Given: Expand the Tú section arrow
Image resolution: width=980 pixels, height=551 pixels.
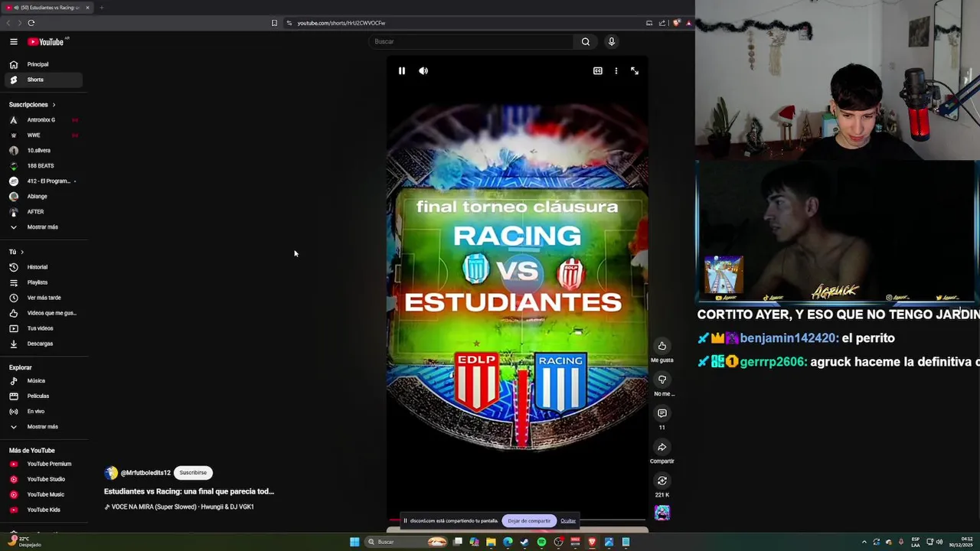Looking at the screenshot, I should pyautogui.click(x=22, y=252).
